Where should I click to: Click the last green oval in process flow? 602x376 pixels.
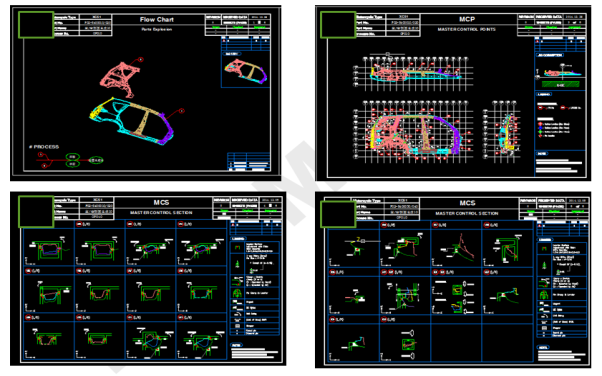96,160
